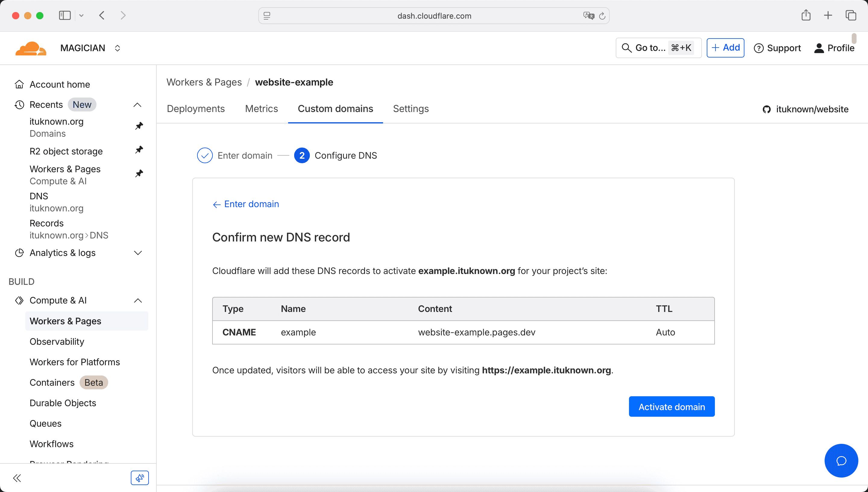This screenshot has width=868, height=492.
Task: Click Safari share icon
Action: pos(806,15)
